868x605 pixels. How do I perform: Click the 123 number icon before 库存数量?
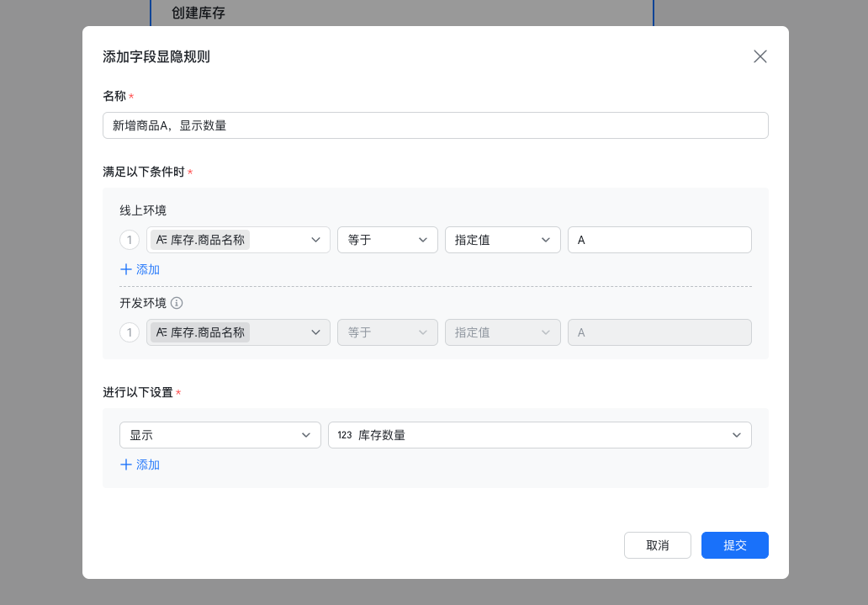pyautogui.click(x=345, y=435)
